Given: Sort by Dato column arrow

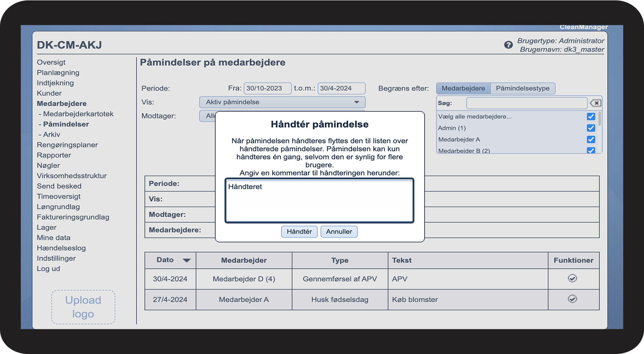Looking at the screenshot, I should [187, 260].
